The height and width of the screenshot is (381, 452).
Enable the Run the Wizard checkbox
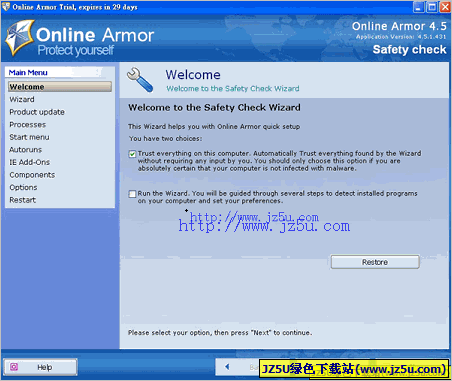click(x=132, y=194)
